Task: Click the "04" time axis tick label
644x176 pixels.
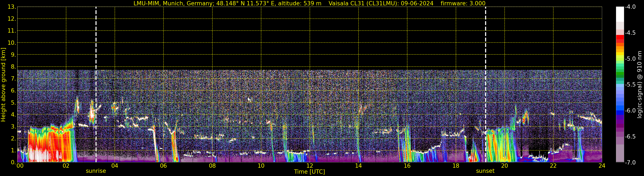Action: 115,166
